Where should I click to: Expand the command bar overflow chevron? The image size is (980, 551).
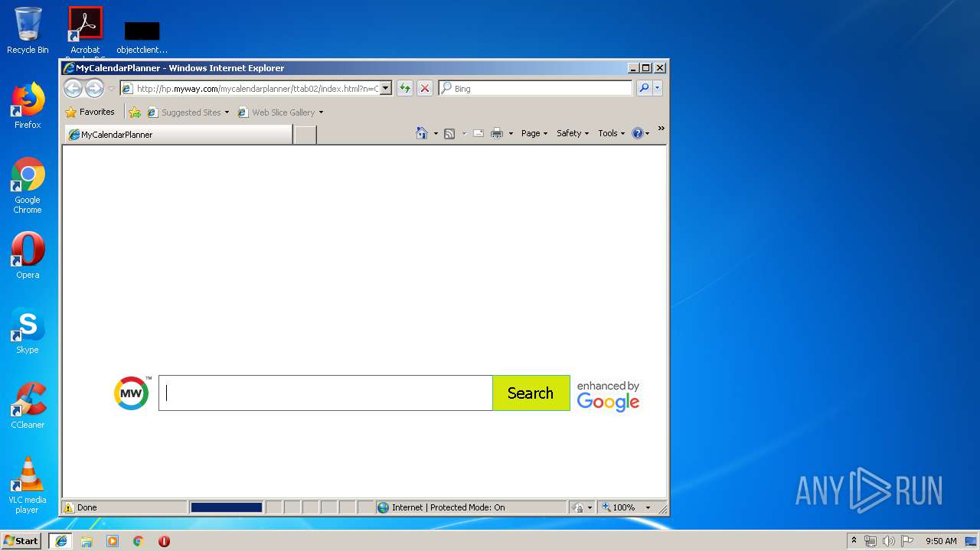(x=661, y=129)
